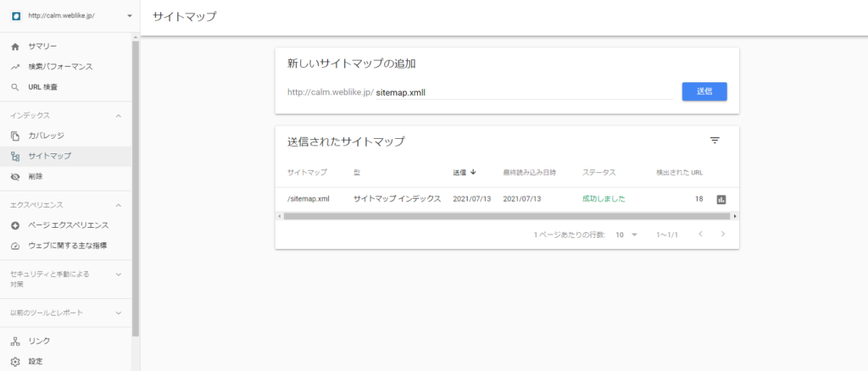Open rows per page dropdown

point(626,234)
